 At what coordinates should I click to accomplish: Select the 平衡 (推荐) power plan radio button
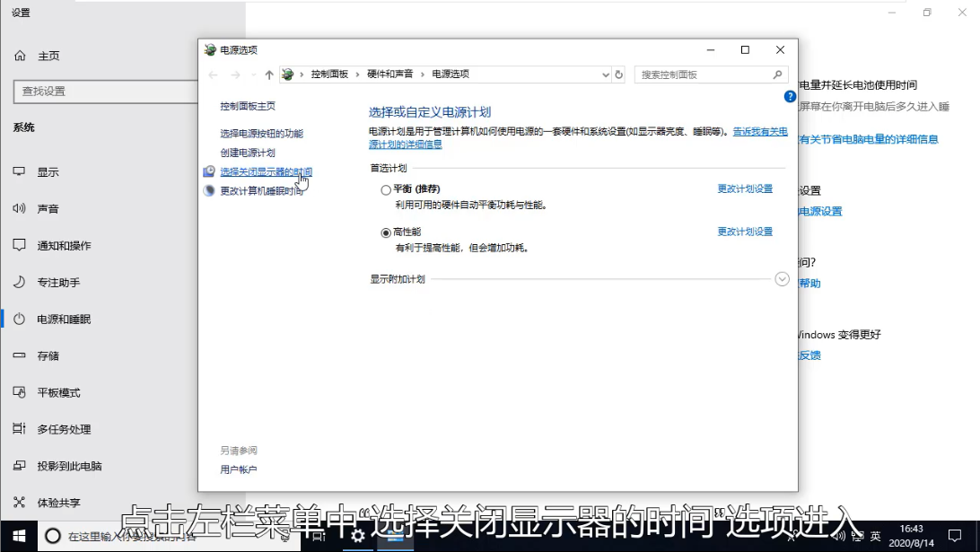[386, 189]
